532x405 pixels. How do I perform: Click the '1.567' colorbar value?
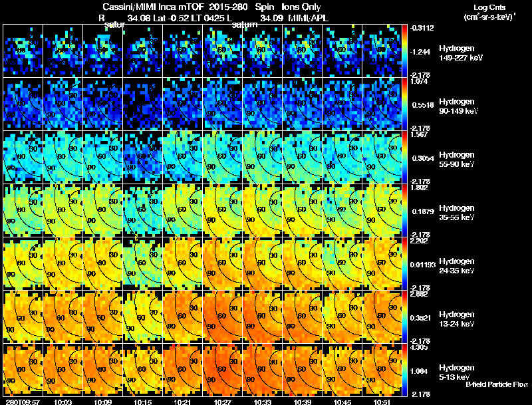pos(420,134)
